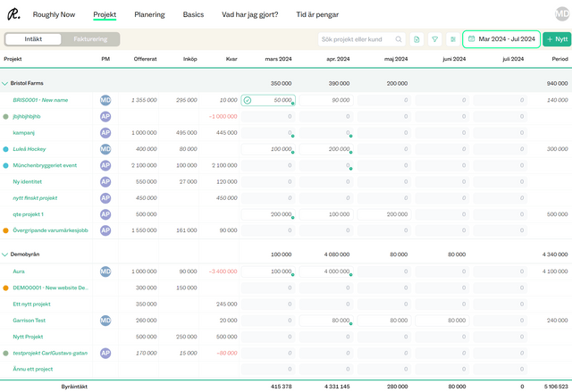Click the check icon in BRIS0001 March cell
Screen dimensions: 572x392
coord(248,100)
